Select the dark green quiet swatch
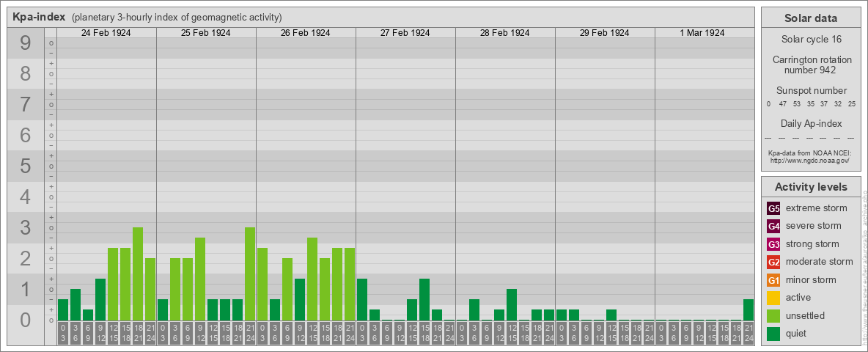 coord(773,333)
